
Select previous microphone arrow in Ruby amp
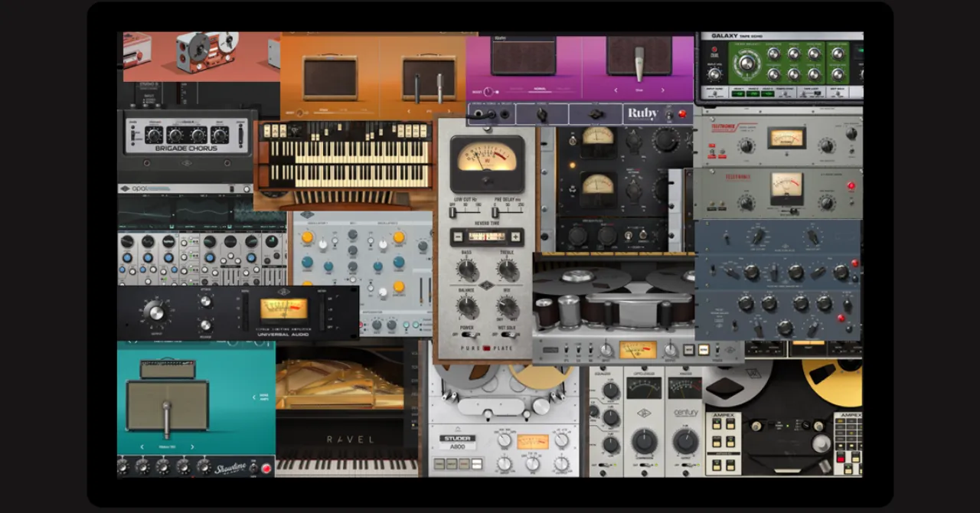pos(616,90)
